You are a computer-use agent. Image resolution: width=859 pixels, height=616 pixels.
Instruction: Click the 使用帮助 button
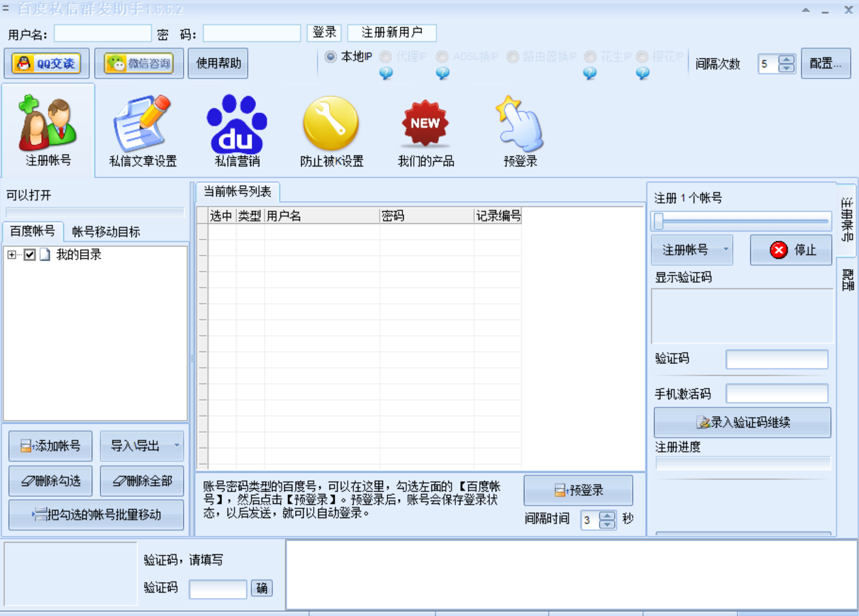click(218, 63)
